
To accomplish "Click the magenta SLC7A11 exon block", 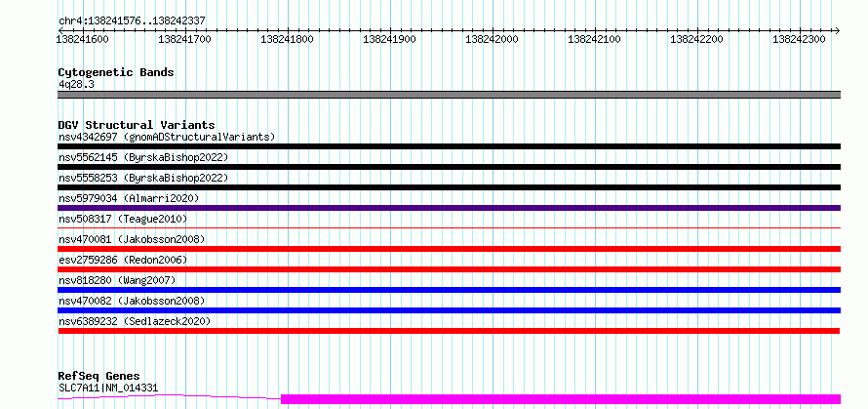I will point(561,399).
